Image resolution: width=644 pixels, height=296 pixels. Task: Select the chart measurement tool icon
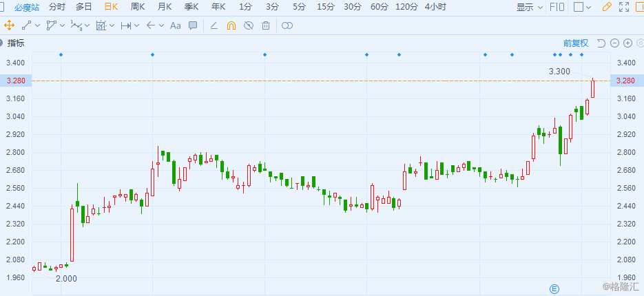(101, 25)
